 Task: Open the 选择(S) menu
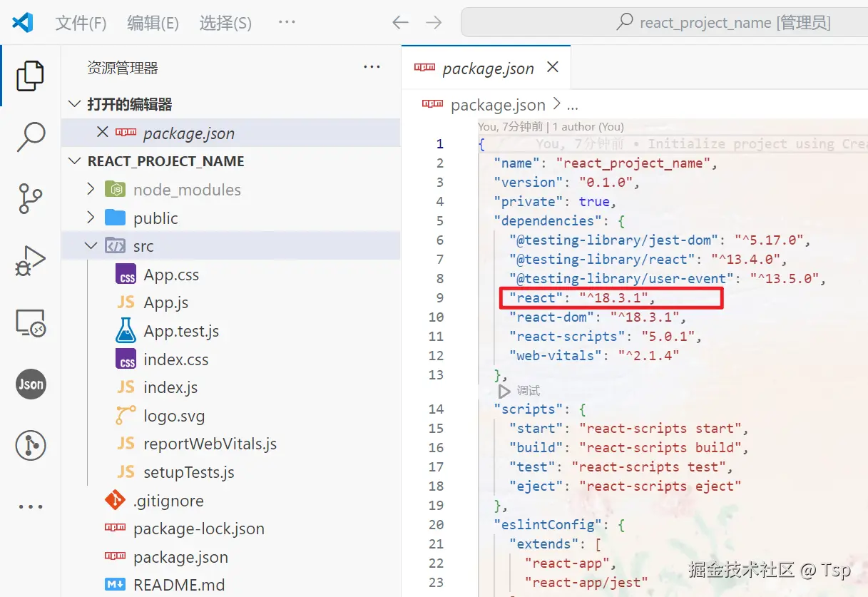point(225,23)
